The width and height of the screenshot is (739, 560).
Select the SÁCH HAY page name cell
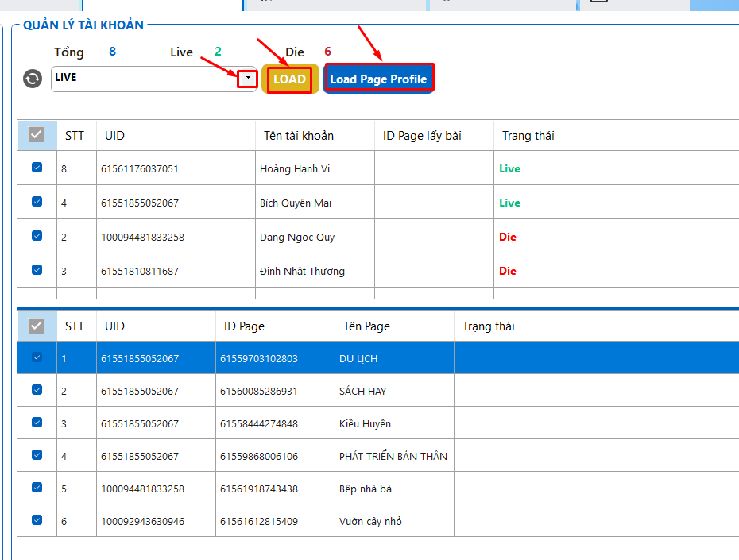(x=394, y=391)
